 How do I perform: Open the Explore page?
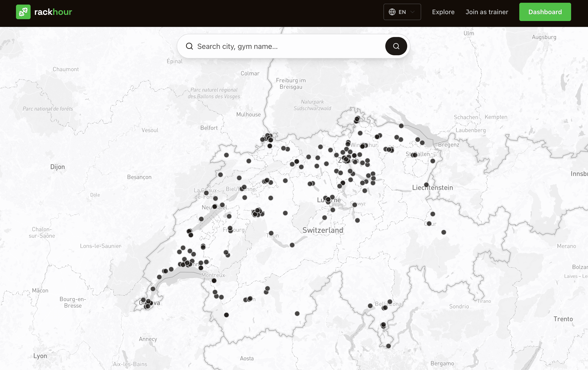[443, 12]
